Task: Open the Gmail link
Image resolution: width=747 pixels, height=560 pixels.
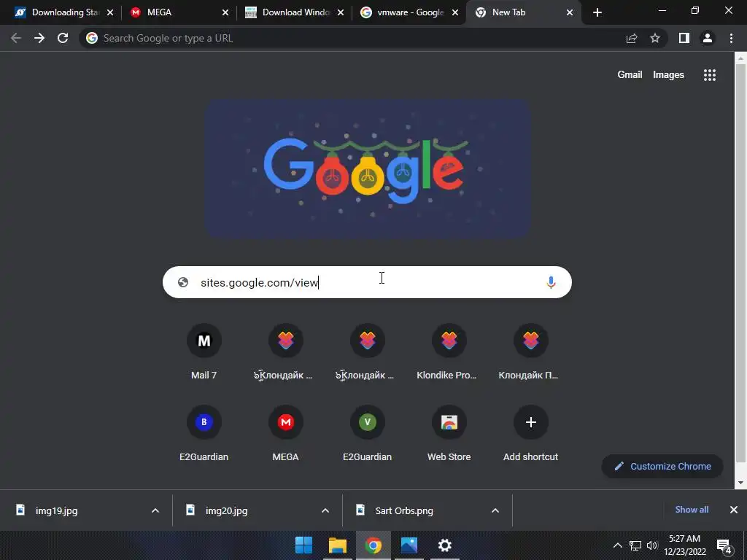Action: (x=630, y=75)
